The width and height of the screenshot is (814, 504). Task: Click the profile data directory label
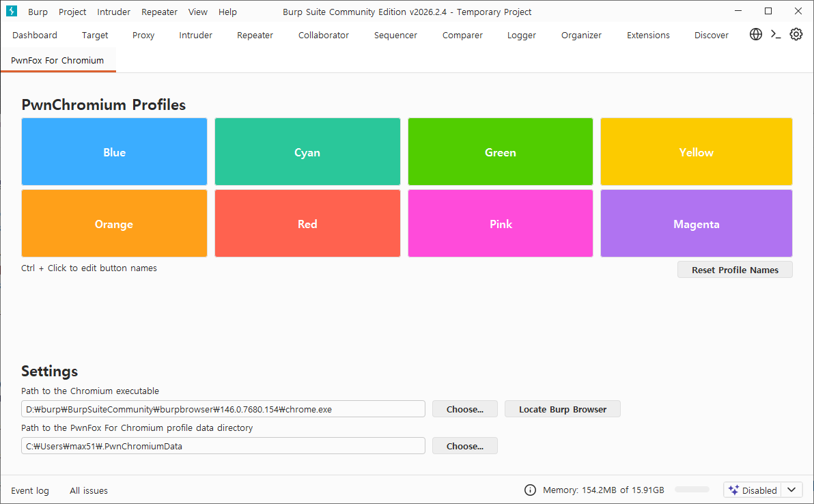coord(137,428)
